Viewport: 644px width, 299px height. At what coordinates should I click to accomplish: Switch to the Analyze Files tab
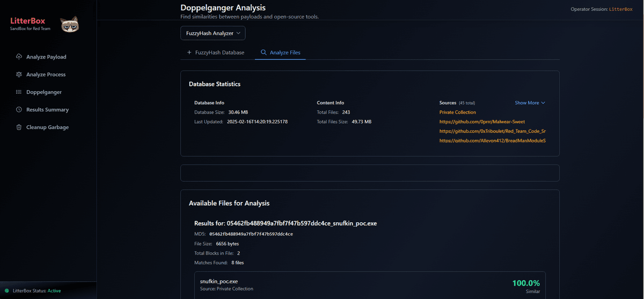(x=280, y=53)
